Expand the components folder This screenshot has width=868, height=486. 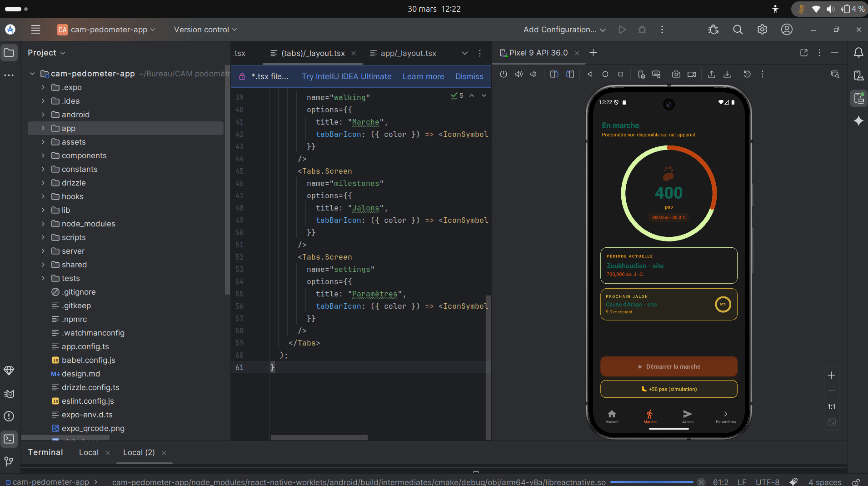[x=43, y=155]
